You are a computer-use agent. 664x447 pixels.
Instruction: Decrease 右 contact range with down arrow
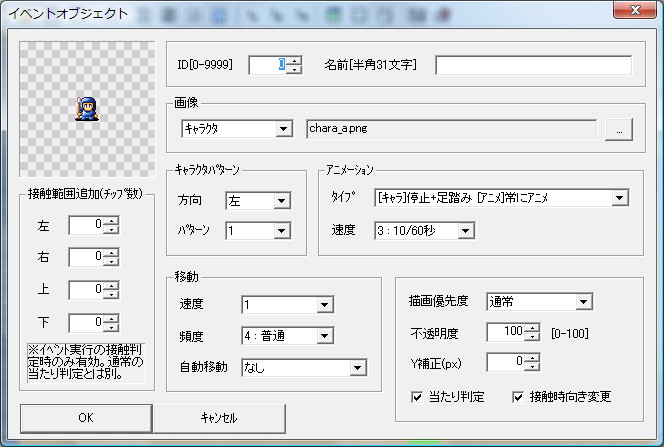(x=112, y=262)
